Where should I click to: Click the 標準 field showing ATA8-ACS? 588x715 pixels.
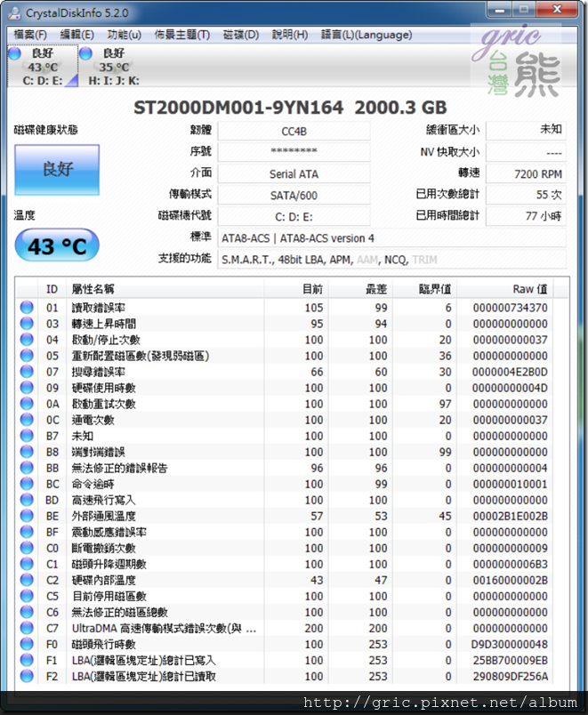point(391,238)
